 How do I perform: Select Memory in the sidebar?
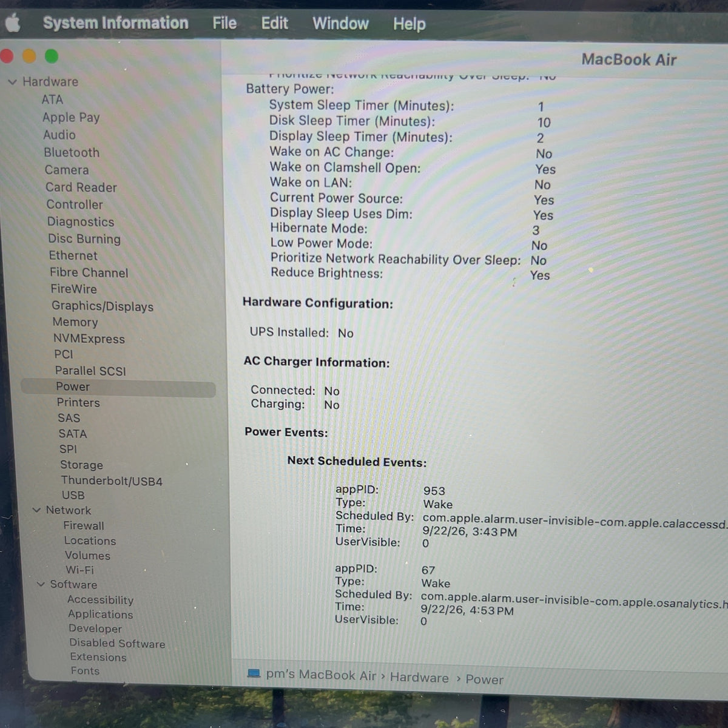pos(75,322)
